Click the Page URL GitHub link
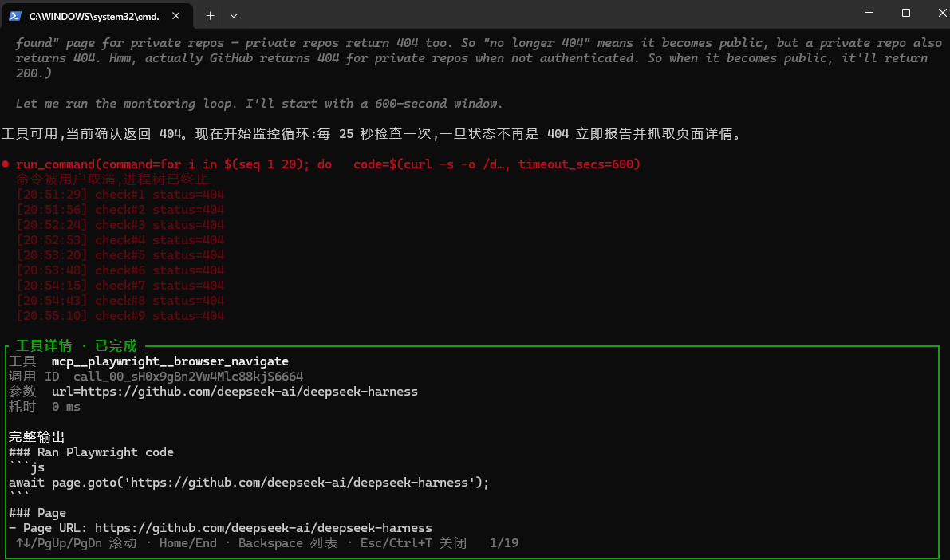Viewport: 950px width, 560px height. pyautogui.click(x=263, y=528)
